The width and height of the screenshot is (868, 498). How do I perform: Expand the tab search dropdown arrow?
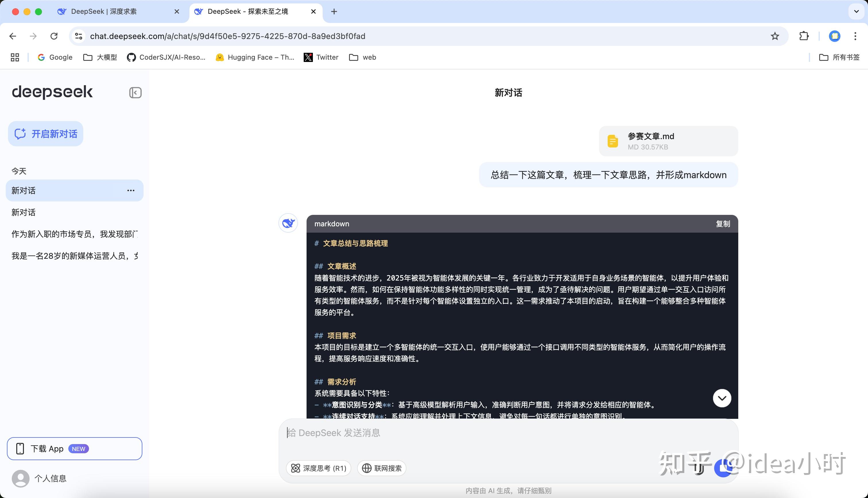point(856,12)
